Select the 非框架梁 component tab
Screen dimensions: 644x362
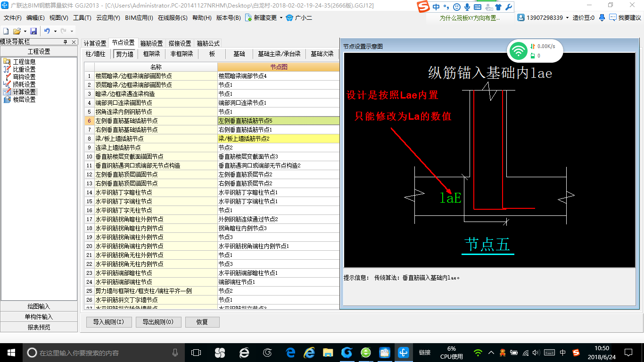[182, 54]
